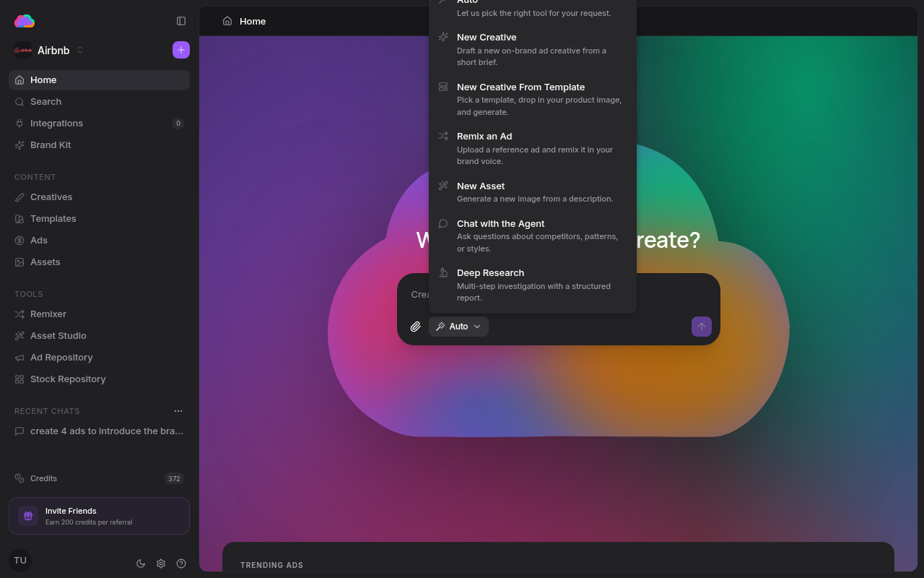Open Asset Studio tool

pyautogui.click(x=99, y=336)
